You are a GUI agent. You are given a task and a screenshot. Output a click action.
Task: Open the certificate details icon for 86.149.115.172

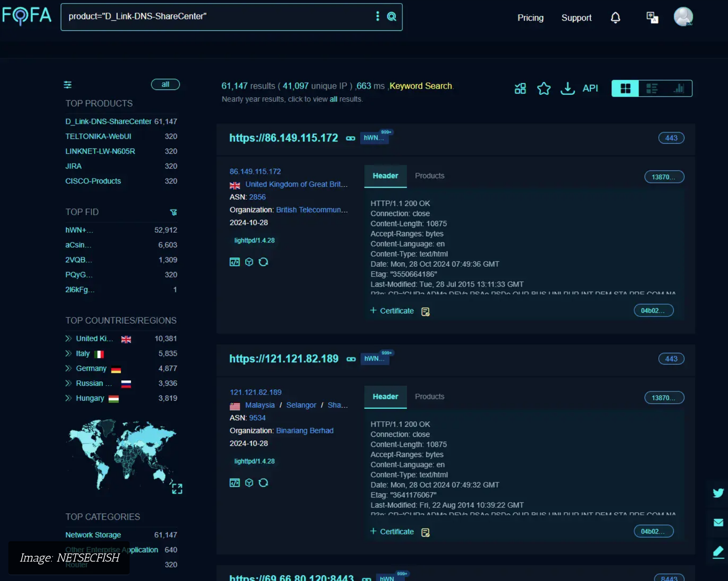425,312
